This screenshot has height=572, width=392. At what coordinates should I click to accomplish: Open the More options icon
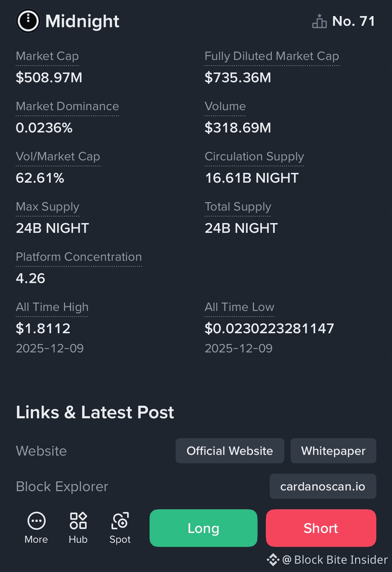pyautogui.click(x=36, y=521)
